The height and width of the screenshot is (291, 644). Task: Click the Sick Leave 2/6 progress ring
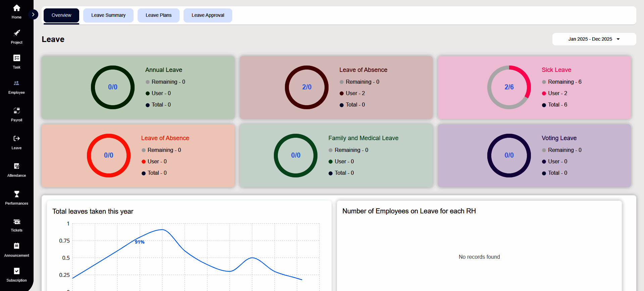(509, 87)
